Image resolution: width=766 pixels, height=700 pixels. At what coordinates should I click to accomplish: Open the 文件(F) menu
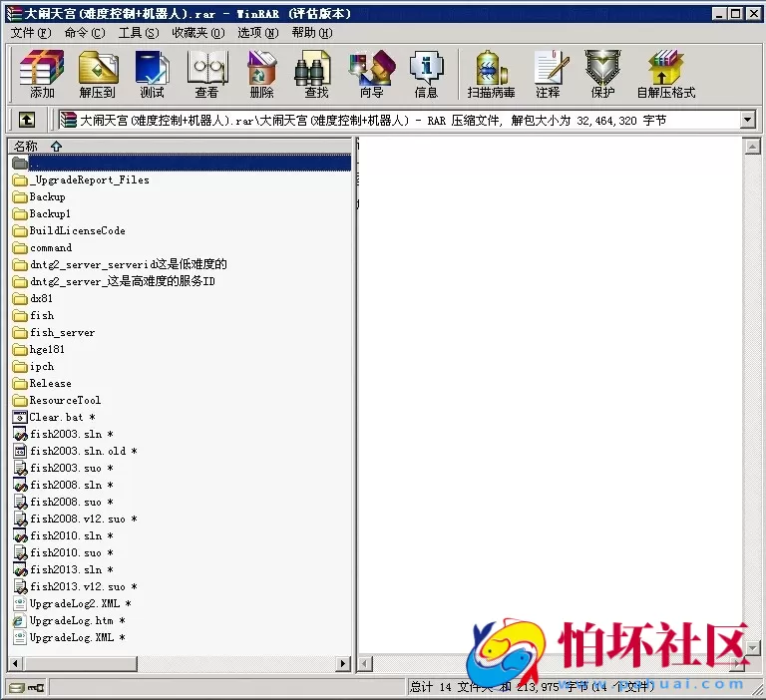point(30,33)
